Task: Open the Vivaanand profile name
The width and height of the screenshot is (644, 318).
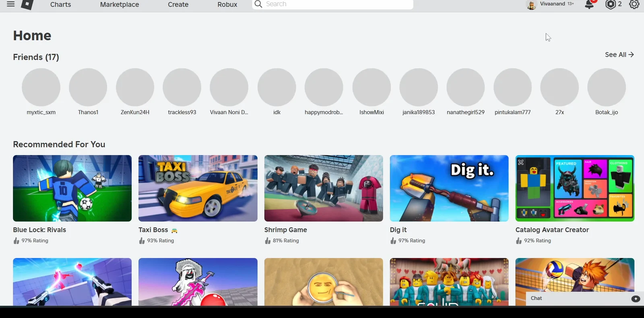Action: pos(553,4)
